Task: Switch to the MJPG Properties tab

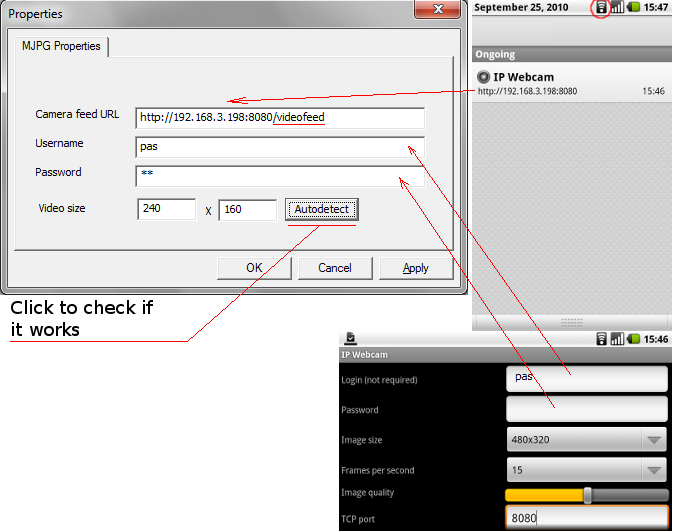Action: [x=63, y=46]
